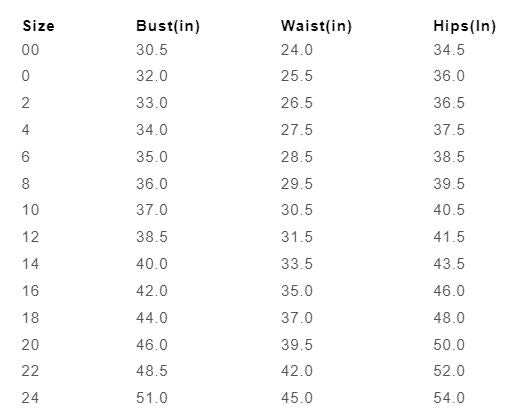Click hips value 38.5 for size 6
This screenshot has height=419, width=505.
[449, 157]
